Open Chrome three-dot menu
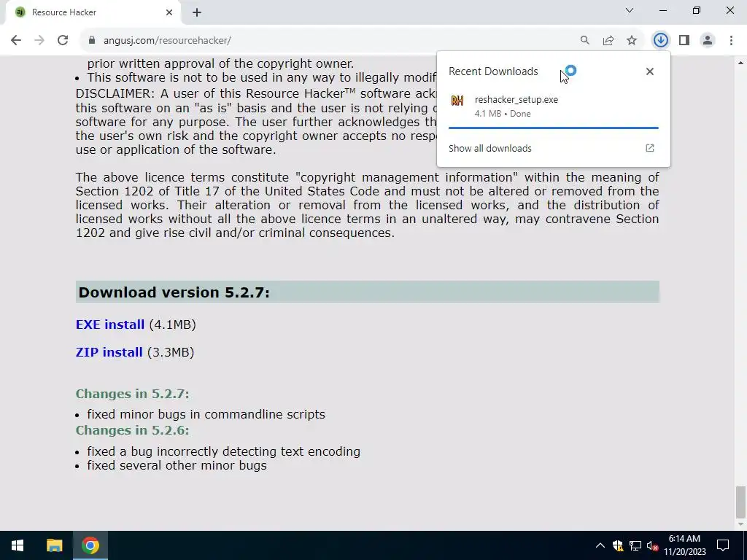The height and width of the screenshot is (560, 747). point(731,41)
